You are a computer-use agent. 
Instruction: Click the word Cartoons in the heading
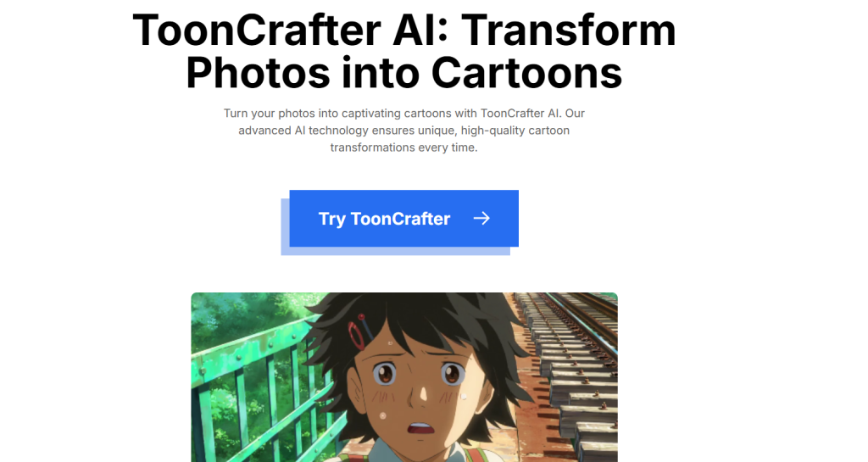[526, 73]
